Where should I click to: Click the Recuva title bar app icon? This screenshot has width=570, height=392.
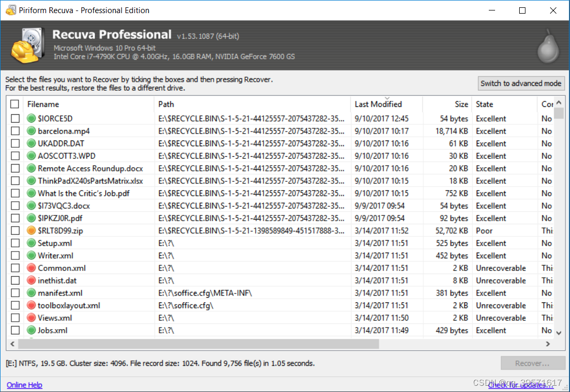(11, 10)
